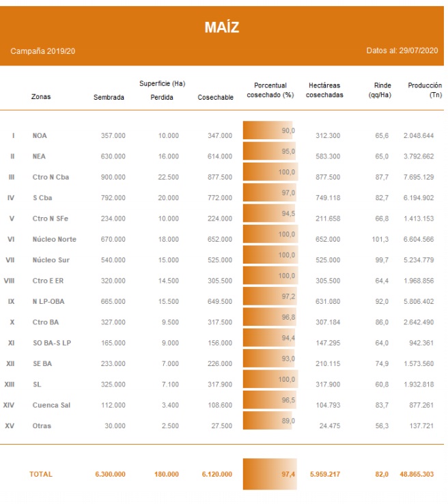Select the NOA zone row label
The height and width of the screenshot is (504, 448).
(x=40, y=136)
